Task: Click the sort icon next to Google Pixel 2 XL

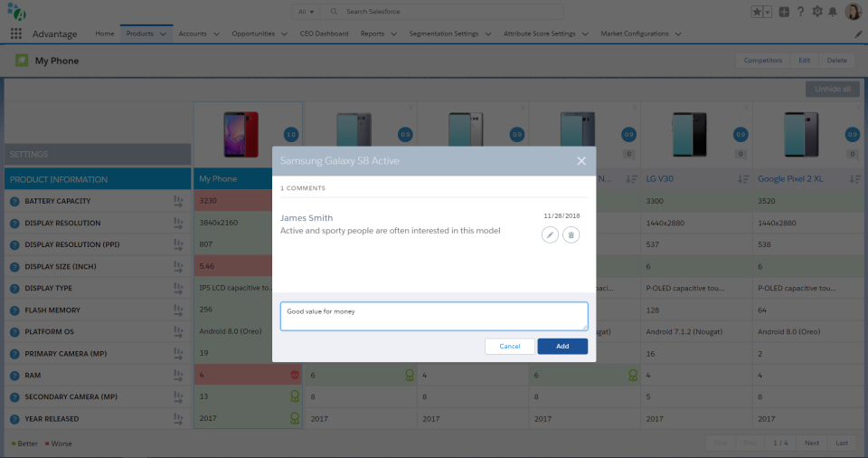Action: click(x=855, y=179)
